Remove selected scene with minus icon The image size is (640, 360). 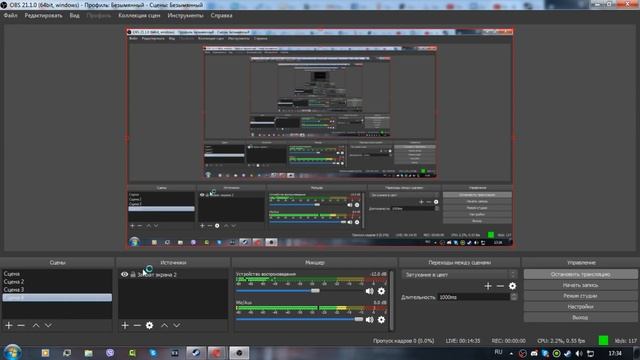21,325
